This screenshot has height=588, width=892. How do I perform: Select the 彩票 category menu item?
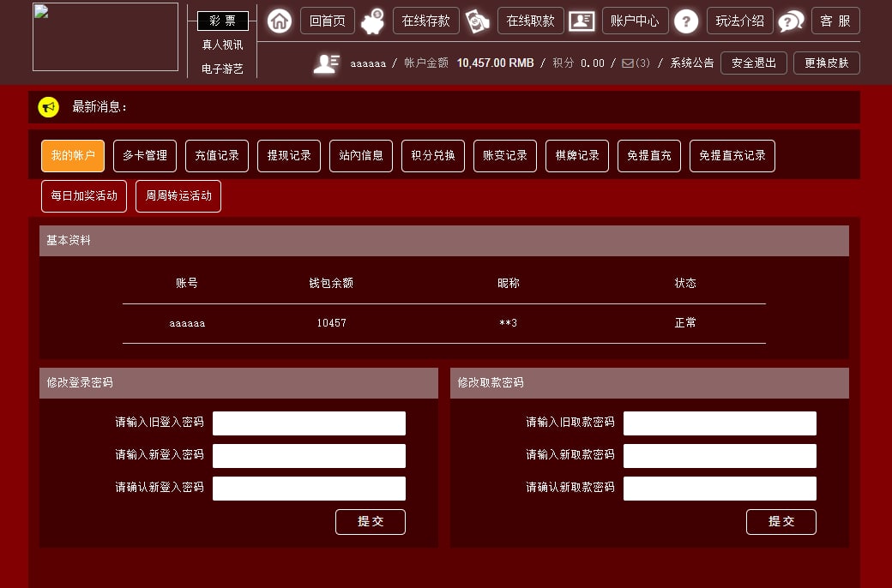point(222,21)
